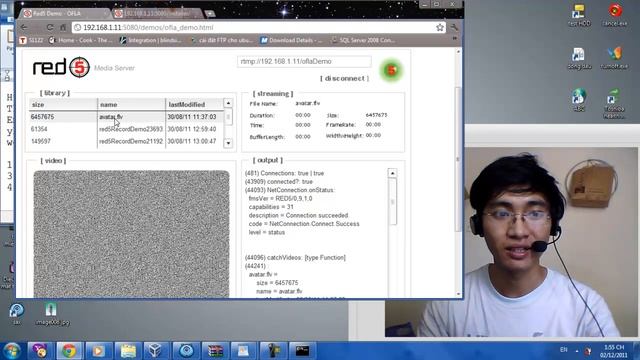Click the page scroll up arrow at top

(458, 52)
